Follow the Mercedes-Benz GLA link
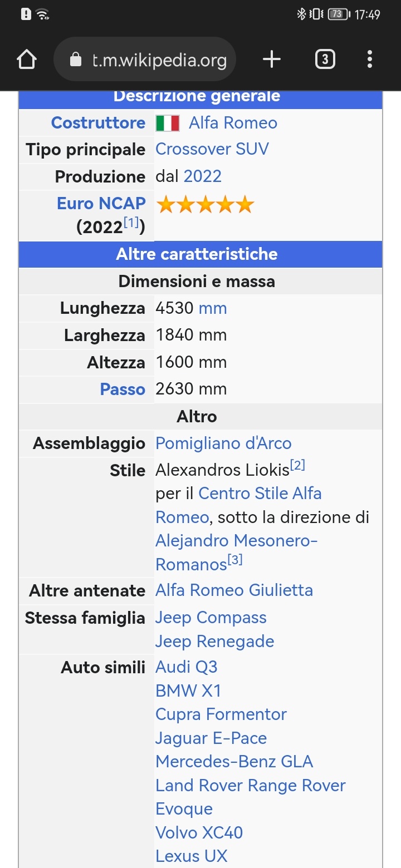This screenshot has width=401, height=868. coord(234,762)
